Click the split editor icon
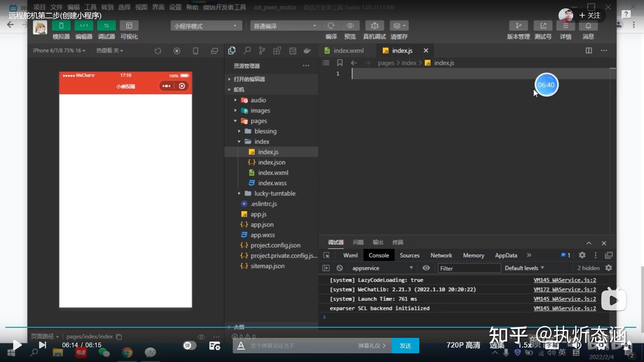Screen dimensions: 644x362 click(x=589, y=51)
